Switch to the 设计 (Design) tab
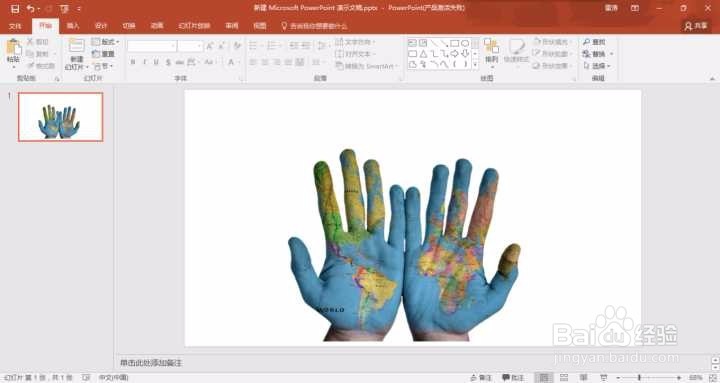Screen dimensions: 720x383 click(x=101, y=26)
